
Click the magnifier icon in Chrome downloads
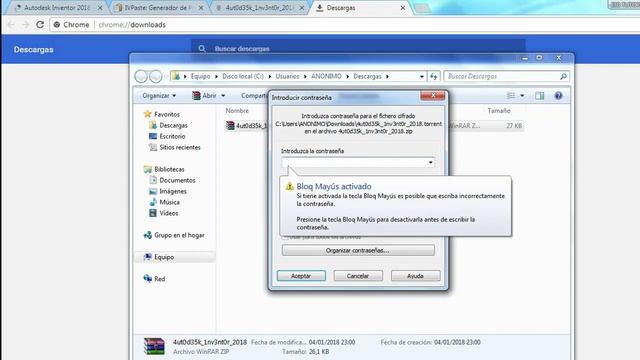click(202, 49)
